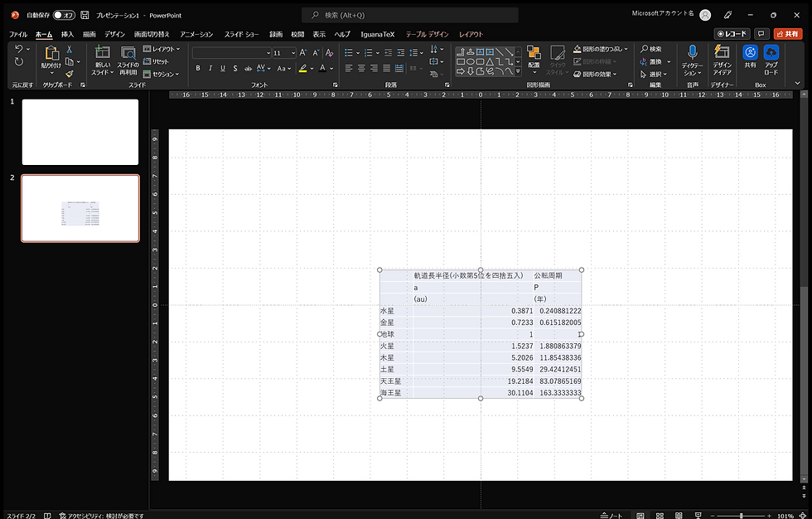Screen dimensions: 812x519
Task: Click the Undo arrow icon
Action: tap(19, 49)
